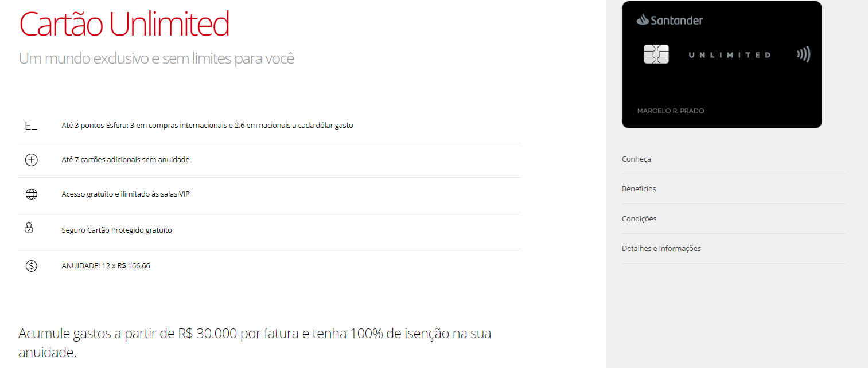Click the card chip graphic
Viewport: 868px width, 368px height.
click(x=656, y=54)
